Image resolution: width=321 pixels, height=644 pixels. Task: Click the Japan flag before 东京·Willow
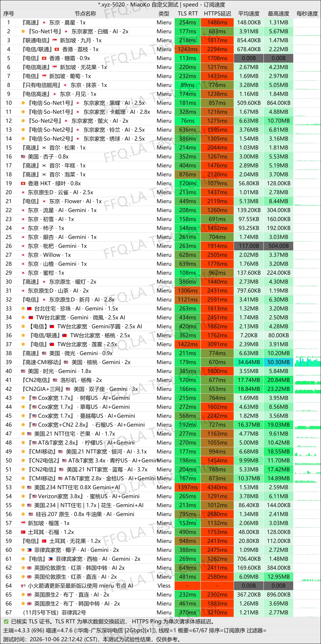23,255
